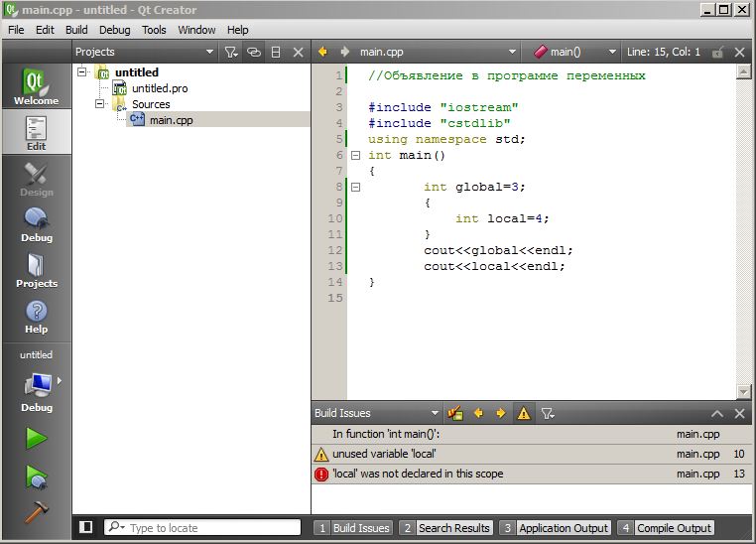Open the main.cpp document dropdown
Viewport: 756px width, 544px height.
(438, 52)
